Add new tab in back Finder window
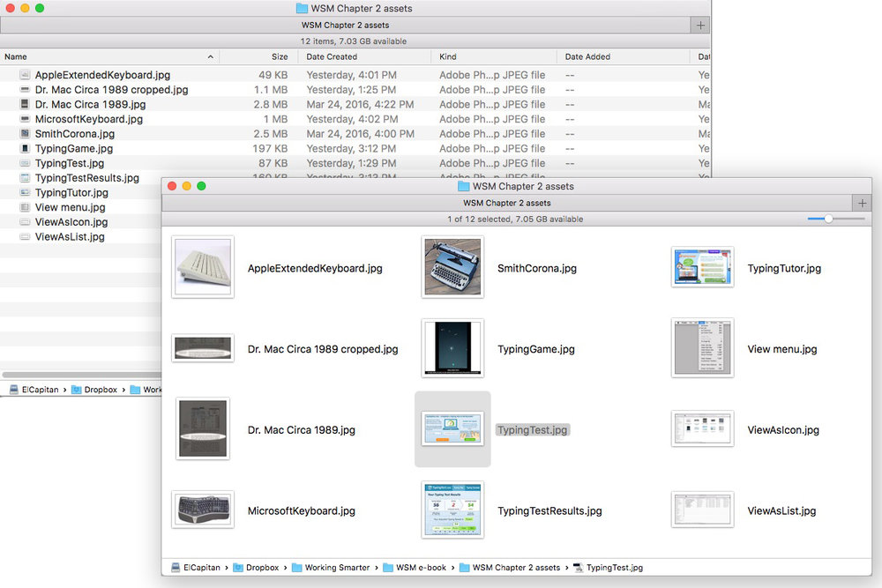The height and width of the screenshot is (588, 882). pos(700,26)
